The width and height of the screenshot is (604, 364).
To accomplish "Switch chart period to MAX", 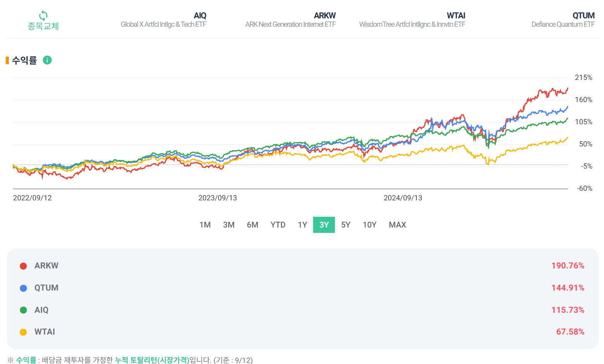I will [x=397, y=225].
